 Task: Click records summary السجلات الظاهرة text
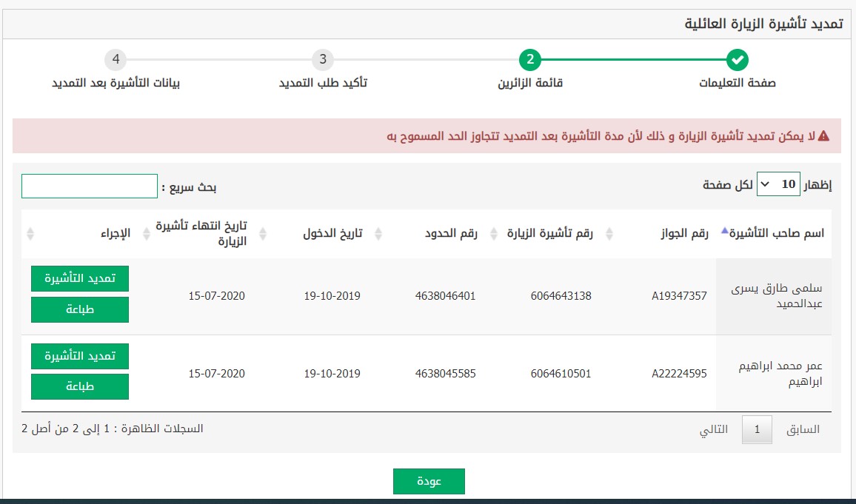click(113, 429)
